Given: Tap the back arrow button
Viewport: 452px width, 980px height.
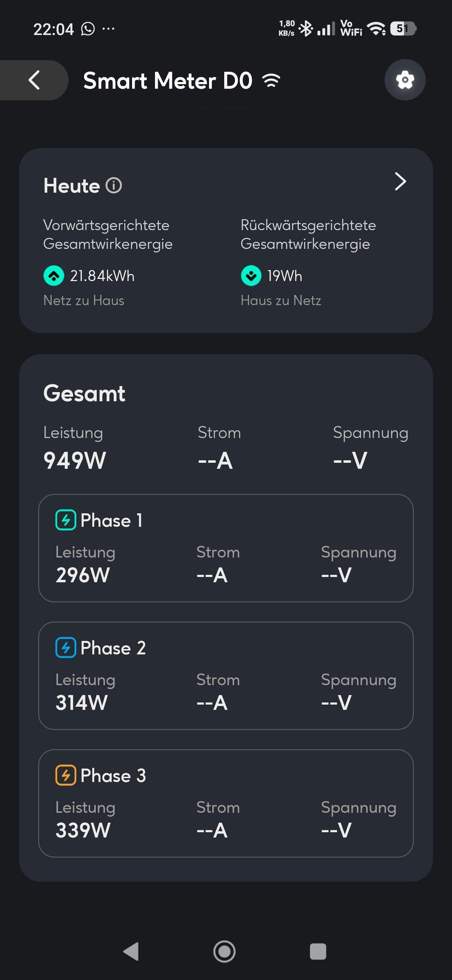Looking at the screenshot, I should 34,80.
